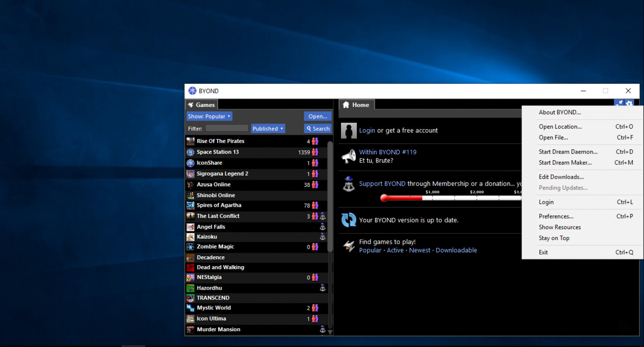
Task: Click the Support BYOND link
Action: [383, 184]
